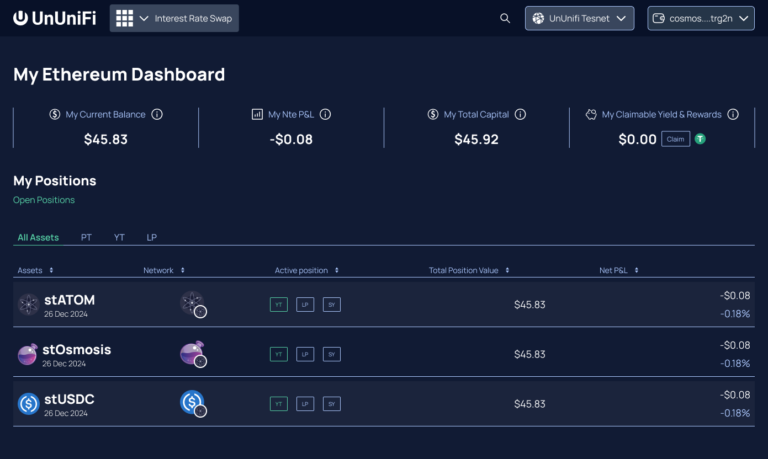
Task: Switch to the LP tab
Action: click(152, 238)
